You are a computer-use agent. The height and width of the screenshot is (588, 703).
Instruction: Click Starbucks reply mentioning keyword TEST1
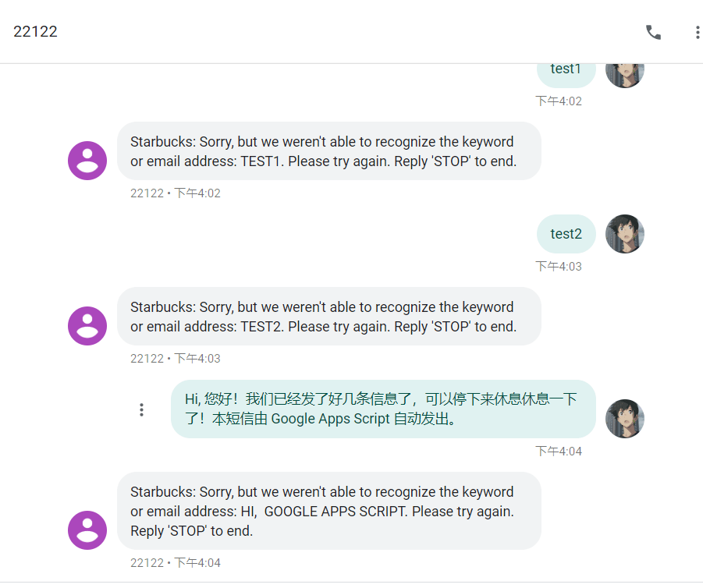(328, 151)
